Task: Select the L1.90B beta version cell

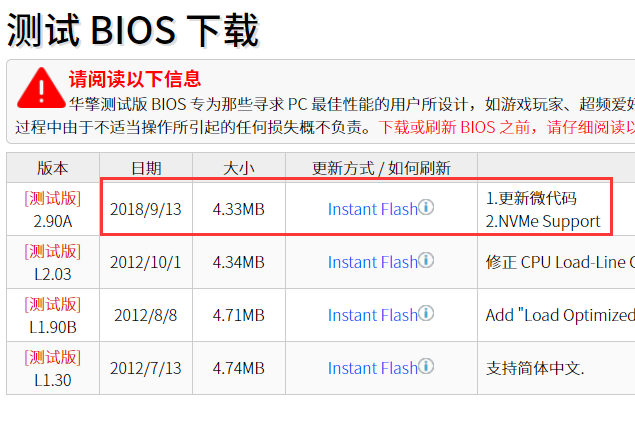Action: pos(53,315)
